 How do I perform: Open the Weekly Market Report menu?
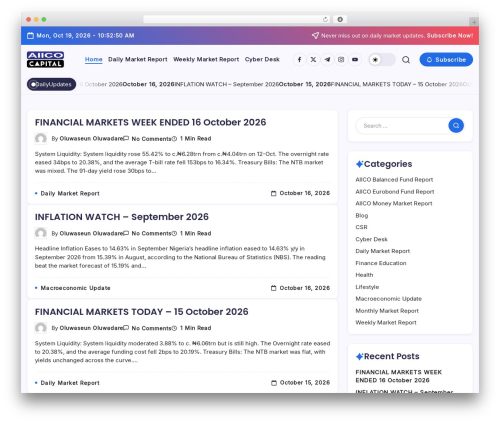(206, 59)
